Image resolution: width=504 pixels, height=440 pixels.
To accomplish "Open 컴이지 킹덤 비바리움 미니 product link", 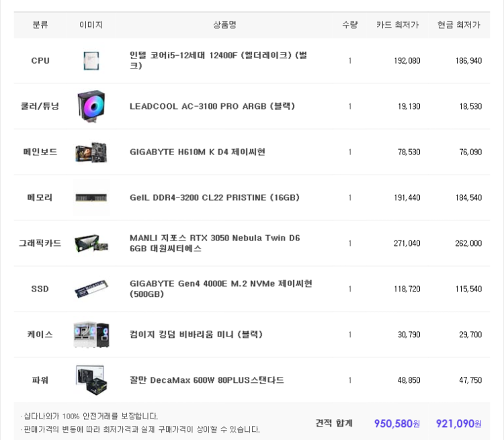I will click(196, 335).
